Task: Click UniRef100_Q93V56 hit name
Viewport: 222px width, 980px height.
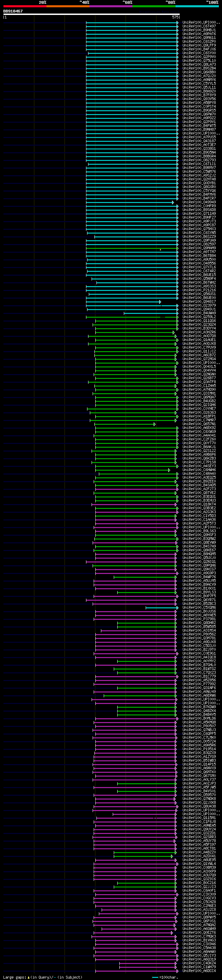Action: [199, 99]
